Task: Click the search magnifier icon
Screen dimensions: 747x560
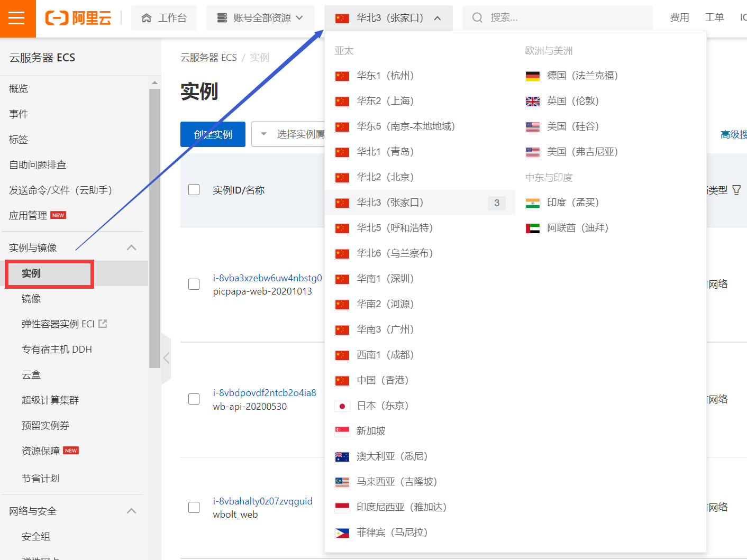Action: click(x=477, y=17)
